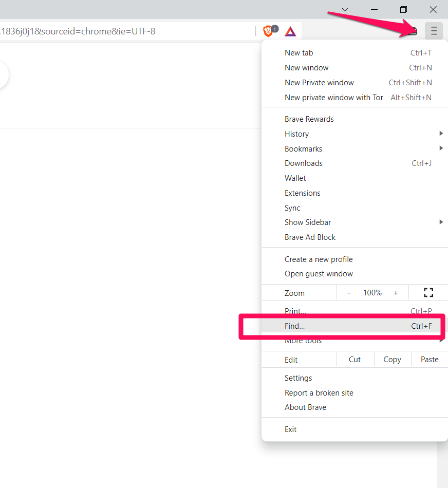Open the hamburger main menu button
Screen dimensions: 448x488
(x=434, y=31)
